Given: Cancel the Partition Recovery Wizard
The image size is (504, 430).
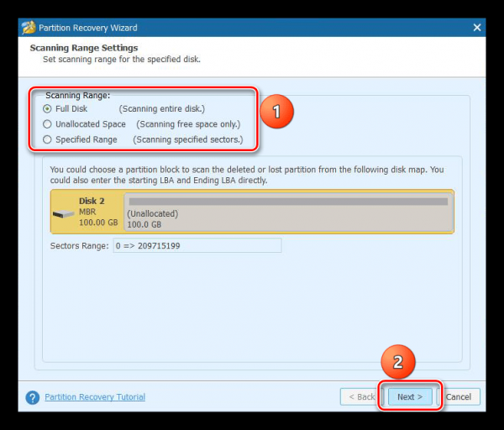Looking at the screenshot, I should pyautogui.click(x=459, y=397).
